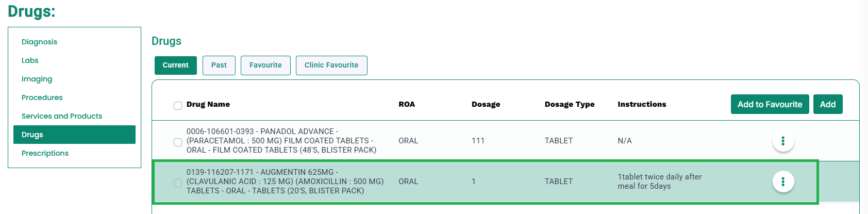868x214 pixels.
Task: Open the Clinic Favourite tab
Action: point(331,65)
